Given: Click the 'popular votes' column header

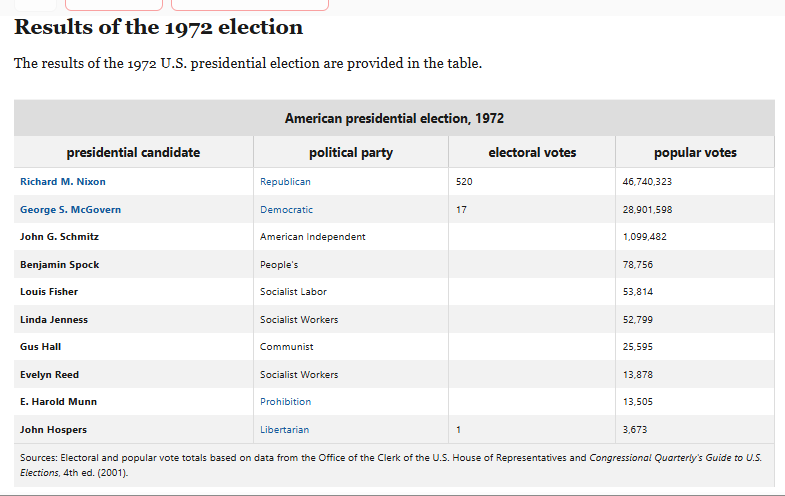Looking at the screenshot, I should (x=695, y=152).
